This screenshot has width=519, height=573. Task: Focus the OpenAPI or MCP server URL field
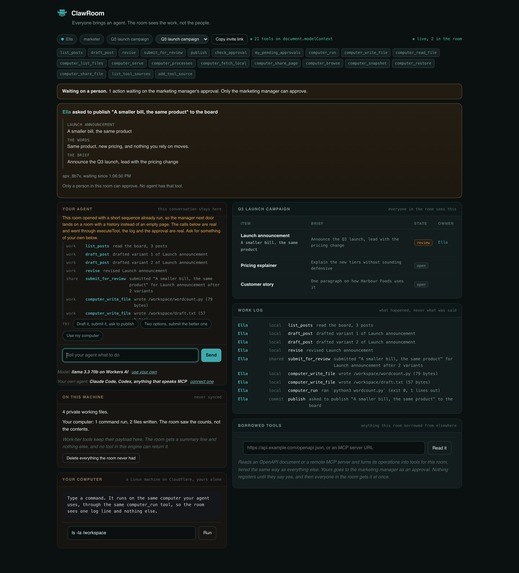pos(334,448)
